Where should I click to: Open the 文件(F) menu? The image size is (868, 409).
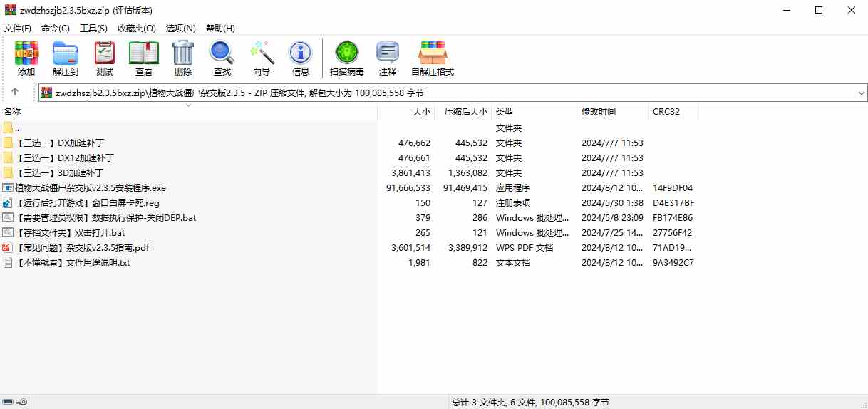click(x=18, y=29)
